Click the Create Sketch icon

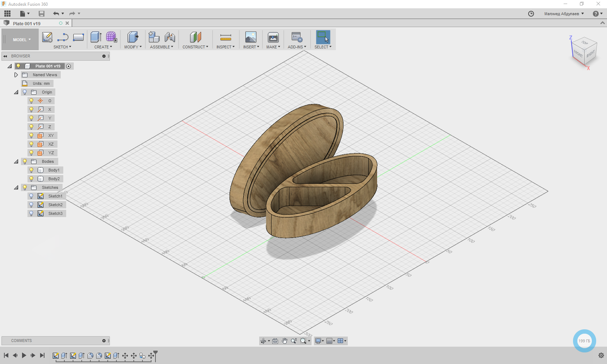click(x=47, y=37)
